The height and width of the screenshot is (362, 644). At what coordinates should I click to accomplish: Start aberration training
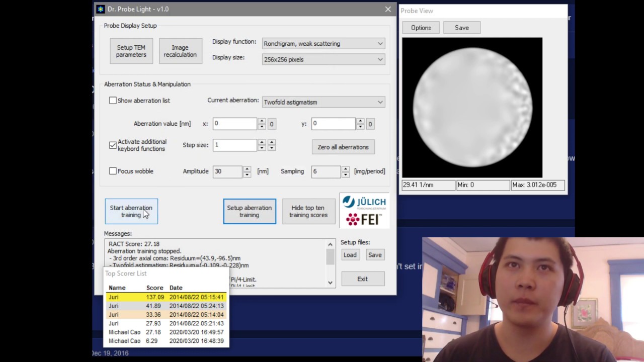pos(131,211)
